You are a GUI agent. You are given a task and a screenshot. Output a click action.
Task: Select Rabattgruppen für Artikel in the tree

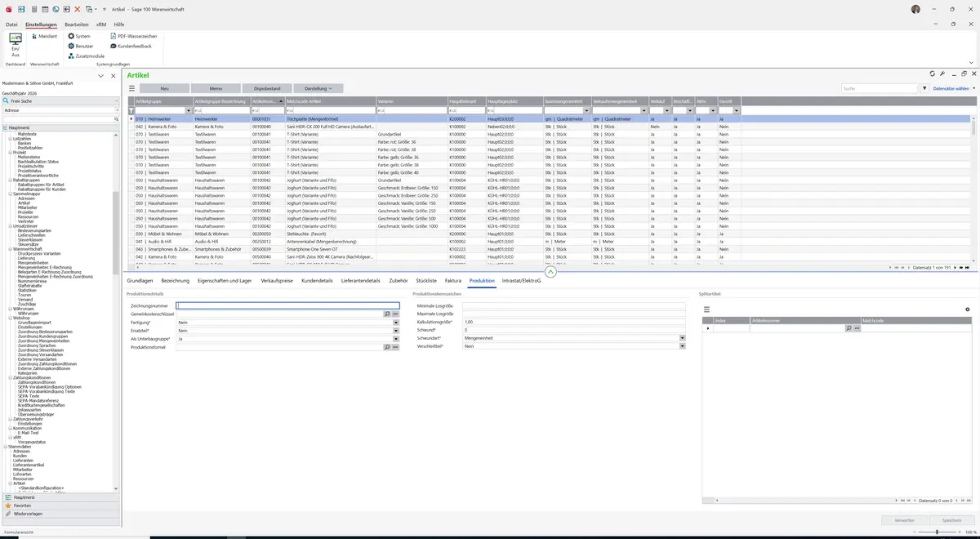41,185
